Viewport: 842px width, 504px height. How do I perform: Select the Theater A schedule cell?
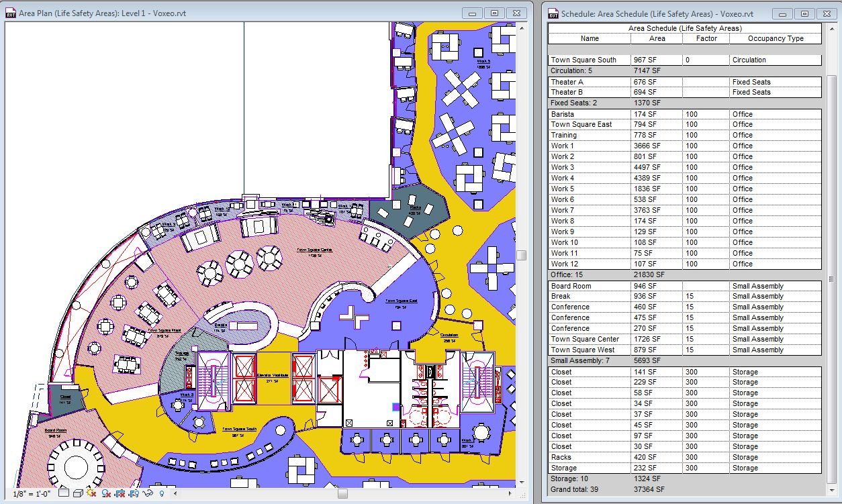pyautogui.click(x=590, y=82)
